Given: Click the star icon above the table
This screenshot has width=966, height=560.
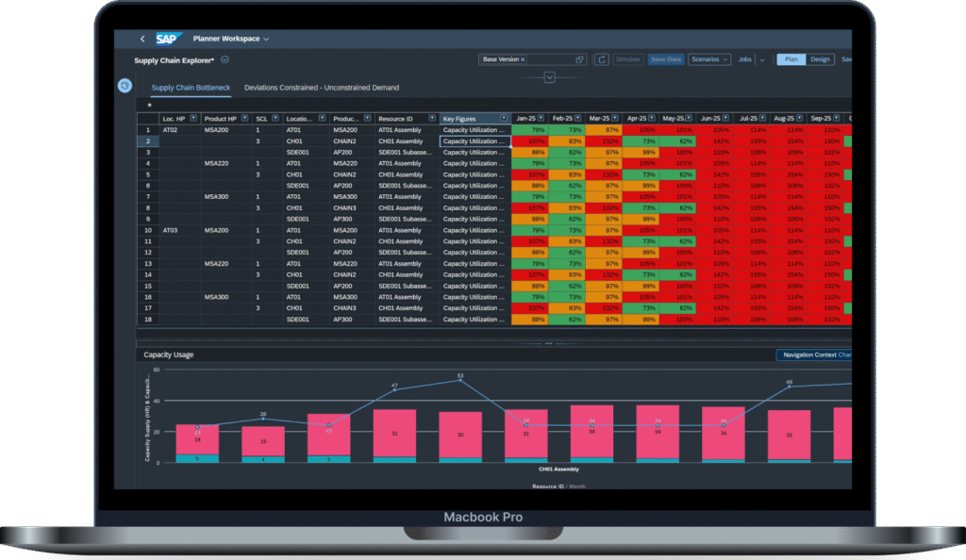Looking at the screenshot, I should point(149,106).
